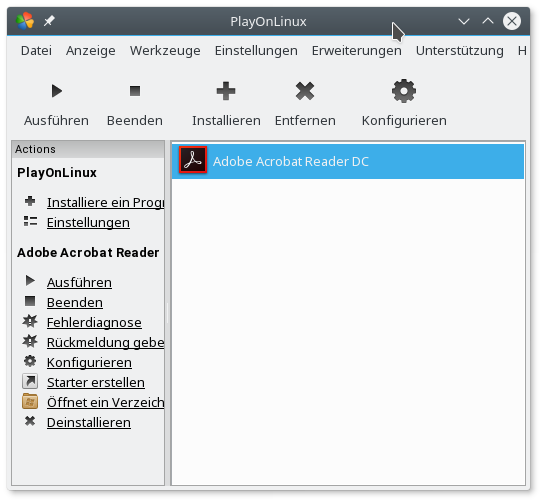The height and width of the screenshot is (503, 543).
Task: Click cross icon beside Deinstallieren
Action: click(x=30, y=421)
